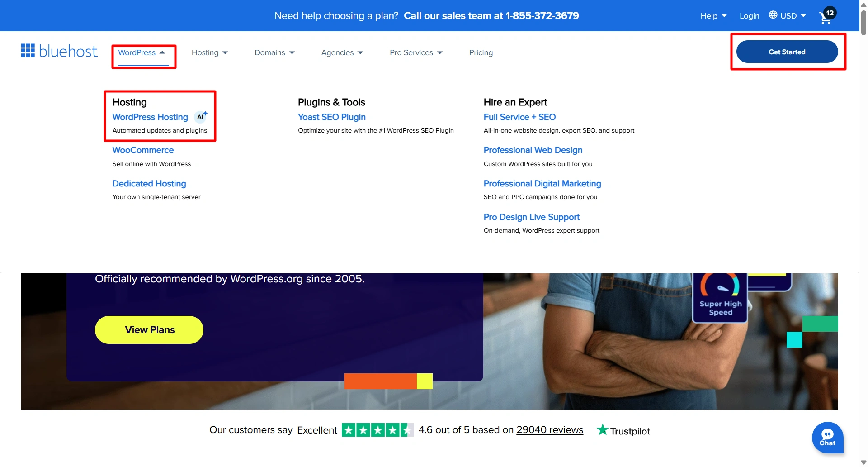Click the Super High Speed gauge badge
The image size is (868, 467).
(x=720, y=298)
